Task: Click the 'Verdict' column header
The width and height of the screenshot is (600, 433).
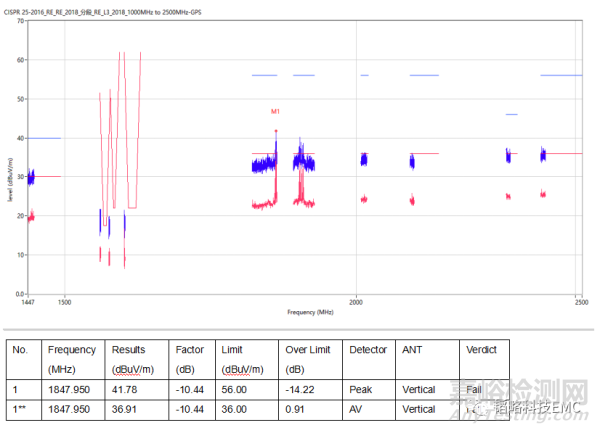Action: (480, 350)
